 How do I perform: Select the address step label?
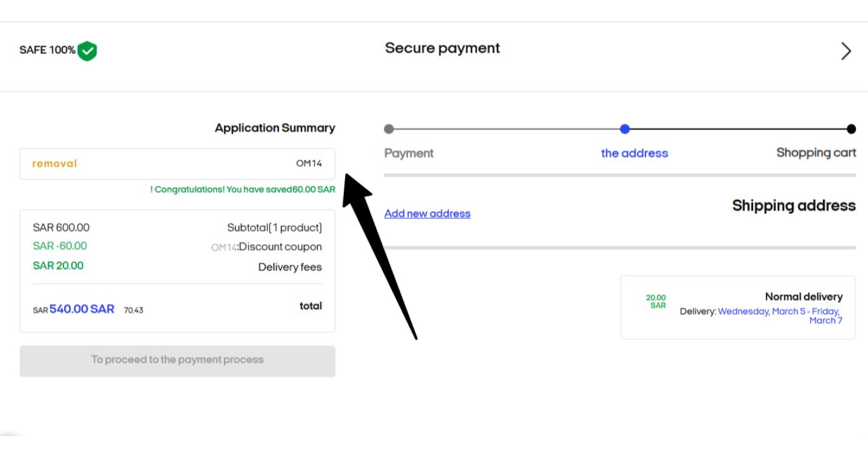[635, 154]
